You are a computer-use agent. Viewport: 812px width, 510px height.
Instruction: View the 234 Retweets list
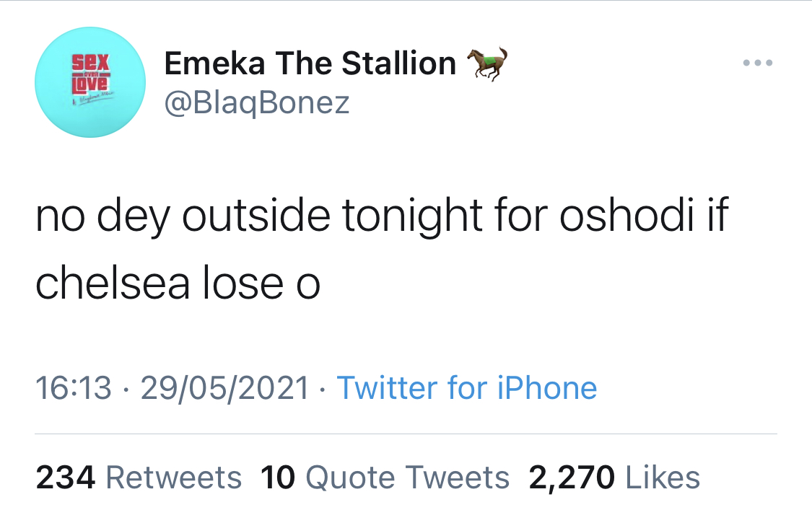(x=139, y=478)
